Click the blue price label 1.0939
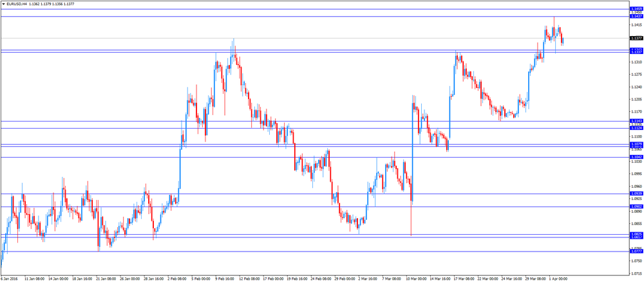 pos(637,194)
